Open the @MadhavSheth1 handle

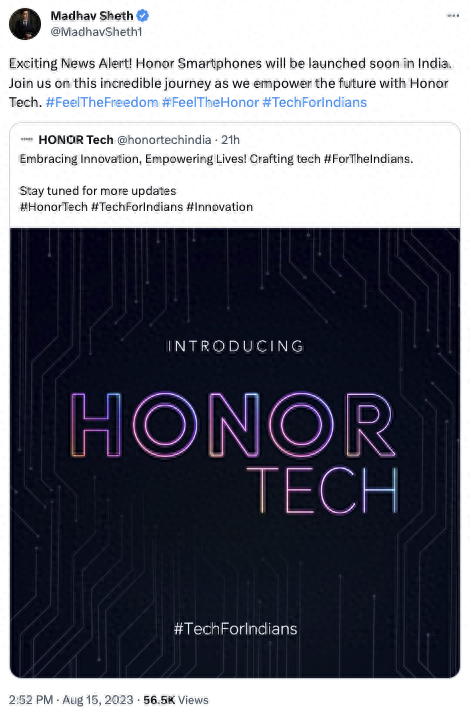coord(96,32)
